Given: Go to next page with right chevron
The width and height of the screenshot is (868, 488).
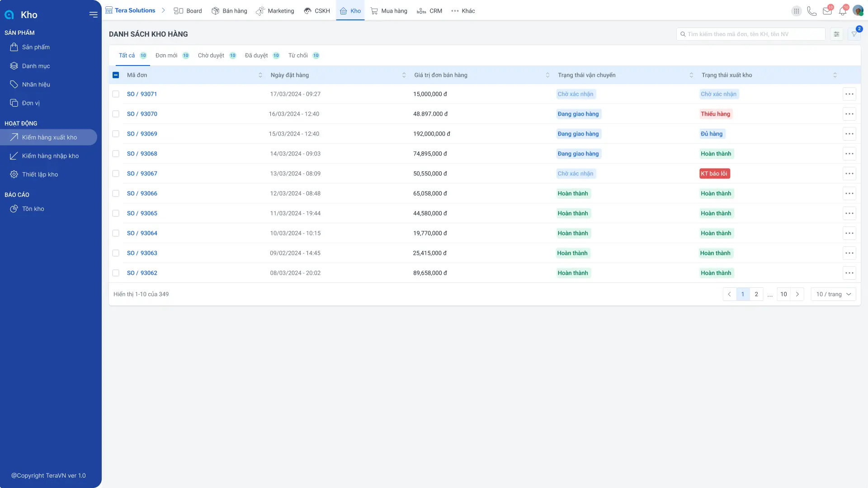Looking at the screenshot, I should 797,294.
